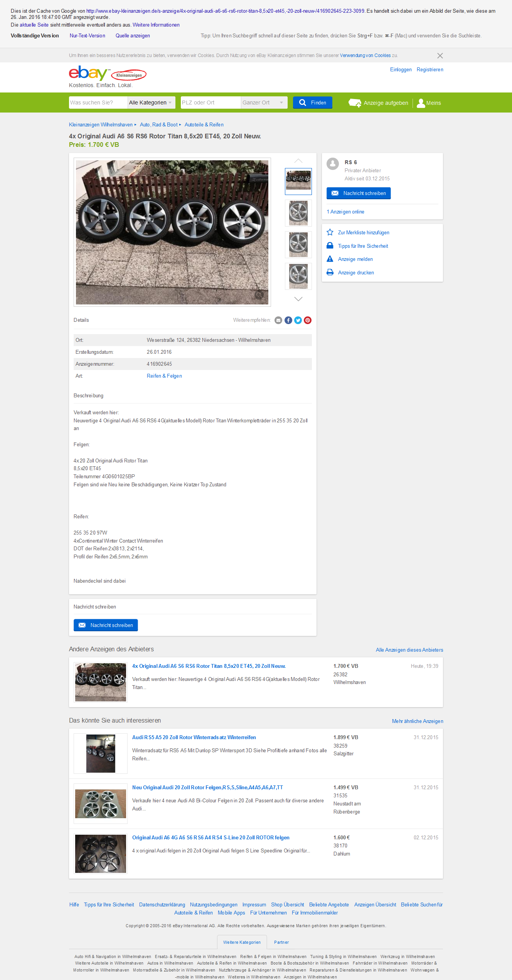The height and width of the screenshot is (980, 512).
Task: Select the first wheel photo thumbnail
Action: 298,181
